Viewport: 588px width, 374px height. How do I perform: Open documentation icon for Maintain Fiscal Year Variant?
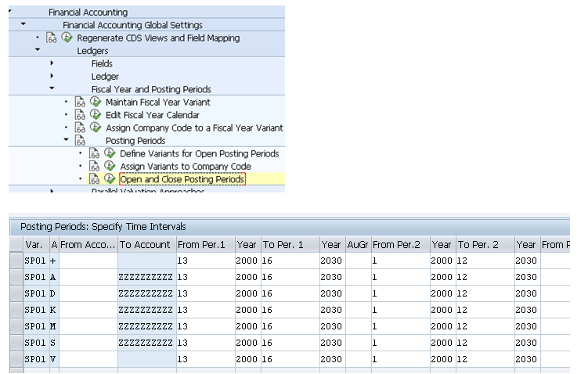(x=80, y=102)
